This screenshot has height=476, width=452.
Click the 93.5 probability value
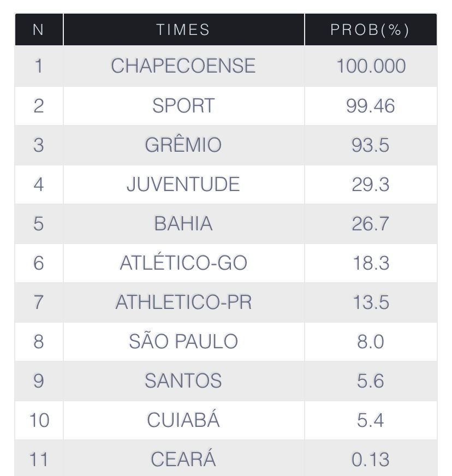click(371, 145)
